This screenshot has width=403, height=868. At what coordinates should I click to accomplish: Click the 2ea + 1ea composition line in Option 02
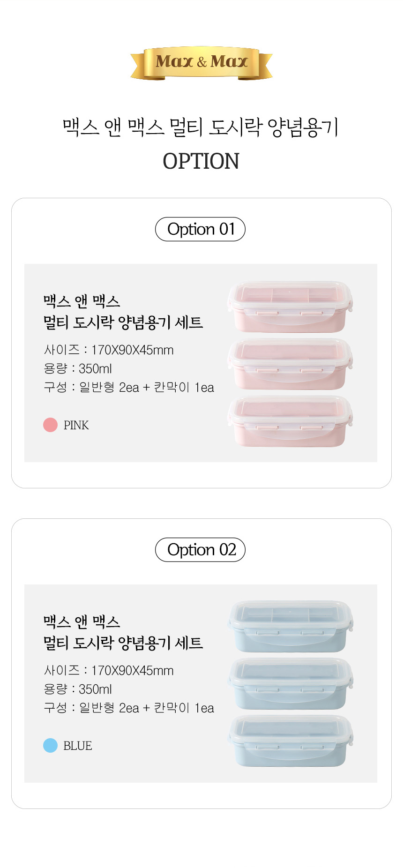tap(129, 708)
